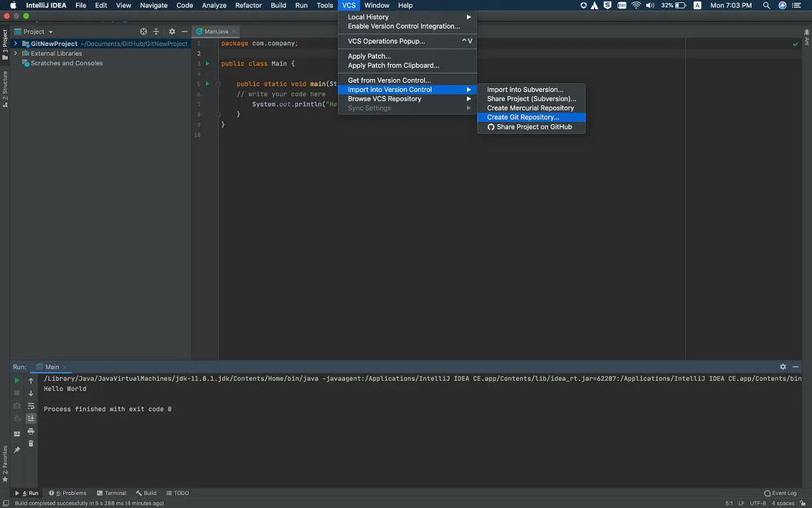Open the Browse VCS Repository submenu
Image resolution: width=812 pixels, height=508 pixels.
coord(407,99)
